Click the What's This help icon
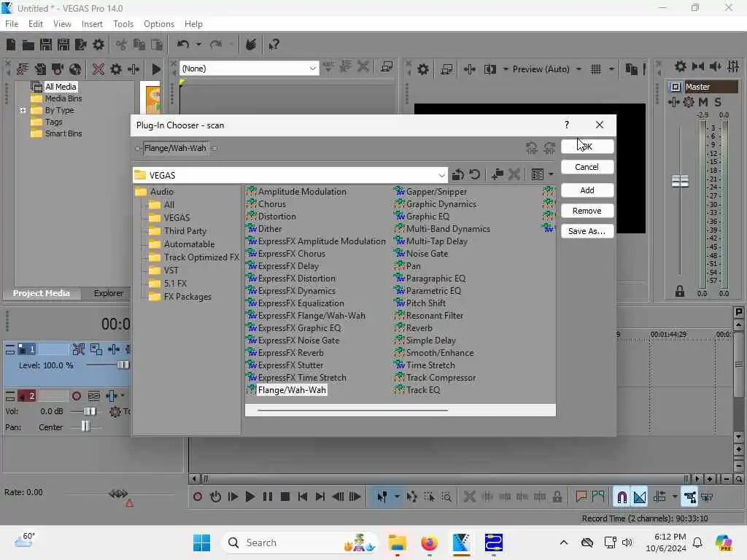Viewport: 747px width, 560px height. tap(274, 44)
